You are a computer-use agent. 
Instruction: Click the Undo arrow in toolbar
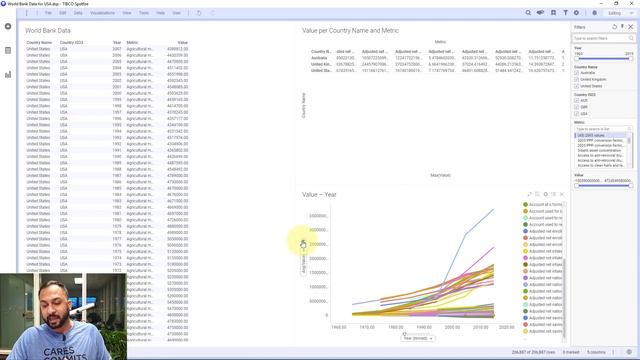coord(199,13)
